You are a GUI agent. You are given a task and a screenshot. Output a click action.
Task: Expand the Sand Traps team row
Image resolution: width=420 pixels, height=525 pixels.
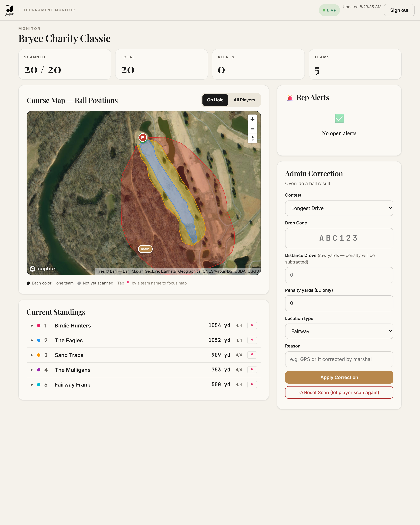(32, 355)
